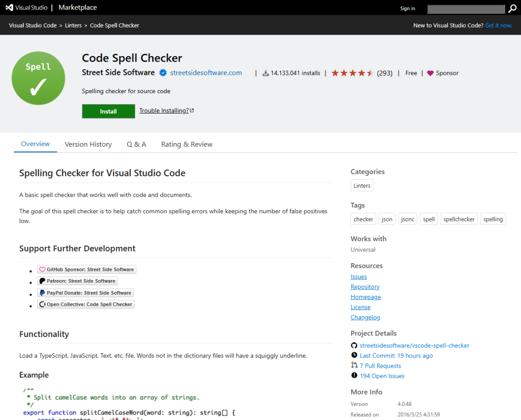Open the Trouble Installing link
Viewport: 521px width, 420px height.
[x=164, y=110]
